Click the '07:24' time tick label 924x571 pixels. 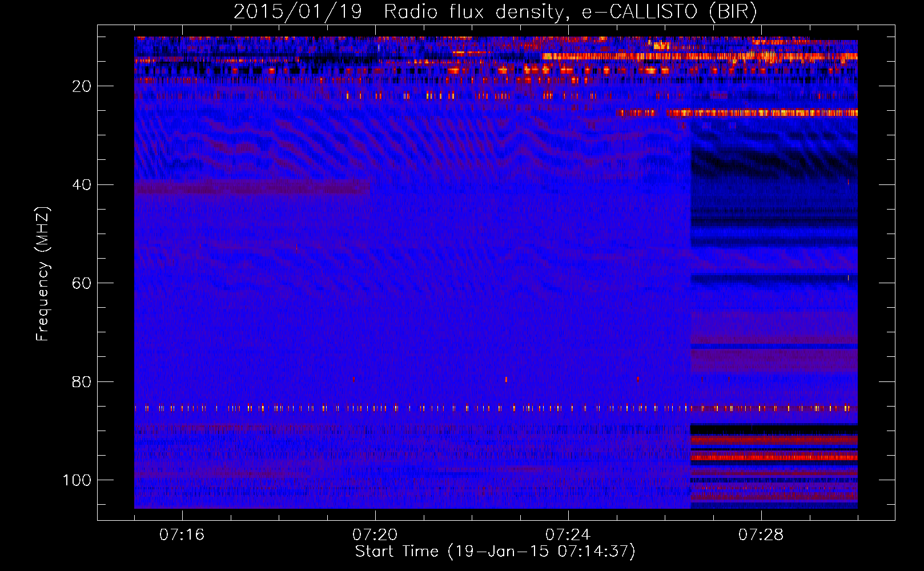tap(568, 535)
